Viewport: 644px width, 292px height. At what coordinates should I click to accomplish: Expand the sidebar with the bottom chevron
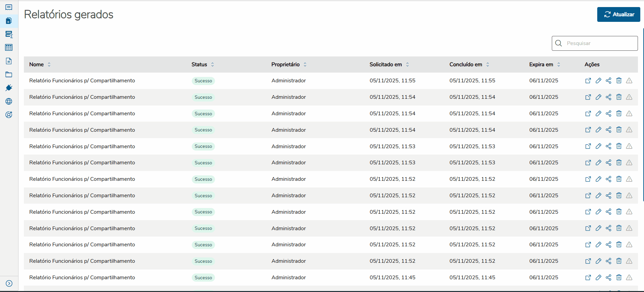pyautogui.click(x=9, y=283)
